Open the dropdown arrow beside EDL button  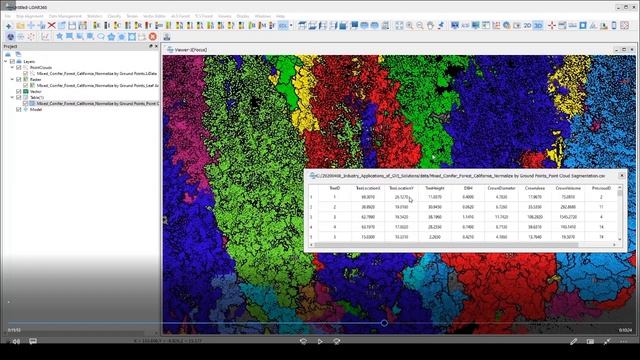[291, 26]
